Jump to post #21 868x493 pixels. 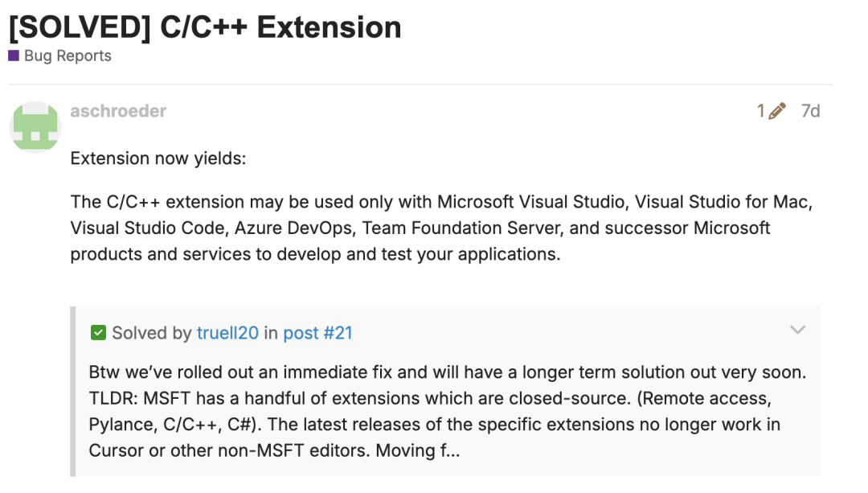click(x=317, y=333)
